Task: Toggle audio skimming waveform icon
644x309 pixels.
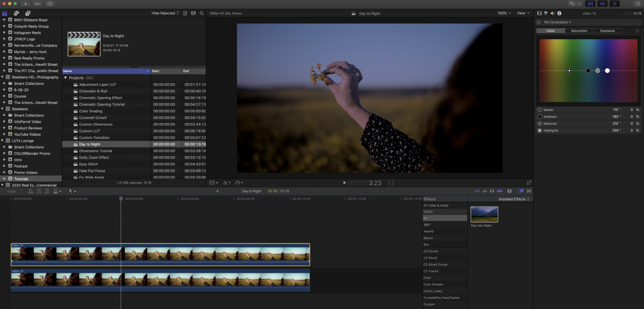Action: (x=485, y=191)
